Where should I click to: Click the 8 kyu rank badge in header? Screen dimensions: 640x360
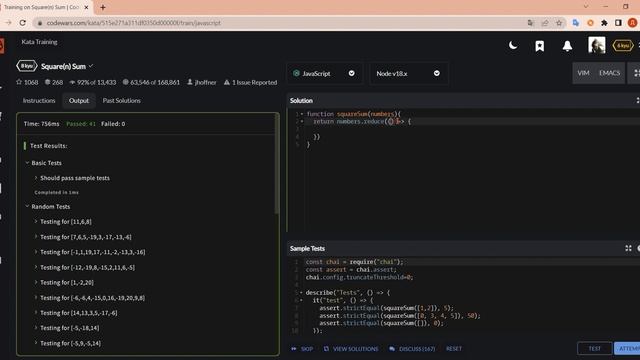pyautogui.click(x=622, y=46)
